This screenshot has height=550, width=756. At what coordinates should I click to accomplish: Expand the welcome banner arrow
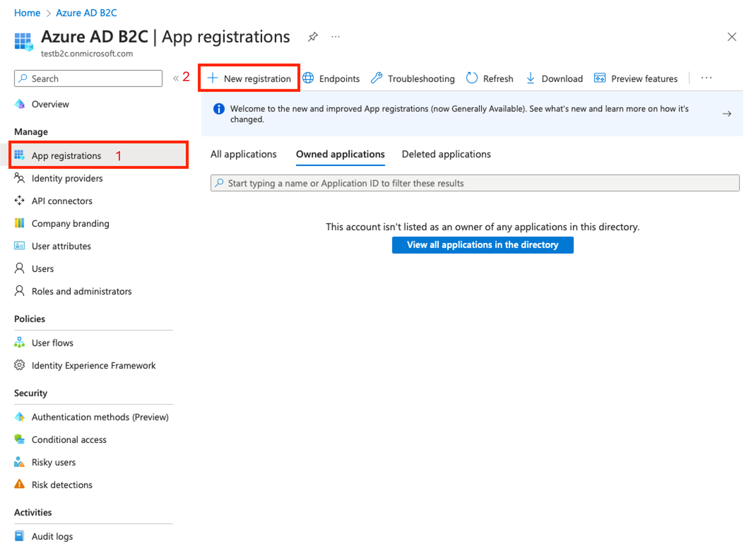point(727,114)
